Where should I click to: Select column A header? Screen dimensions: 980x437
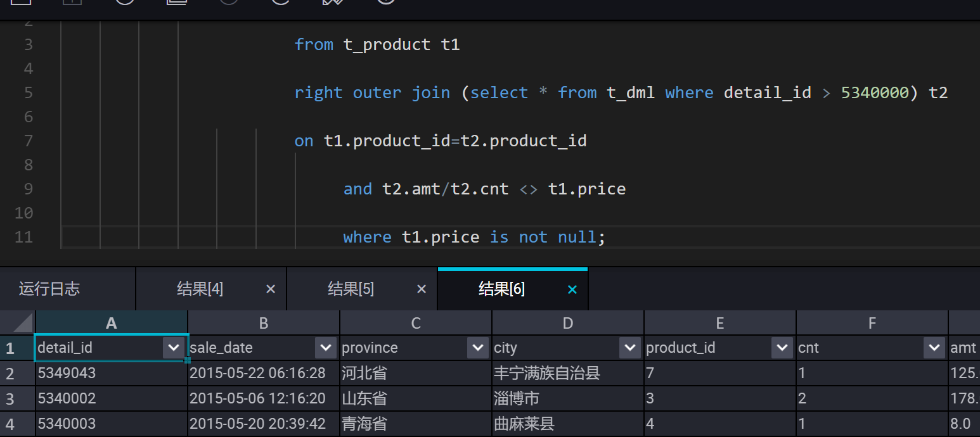[x=112, y=323]
